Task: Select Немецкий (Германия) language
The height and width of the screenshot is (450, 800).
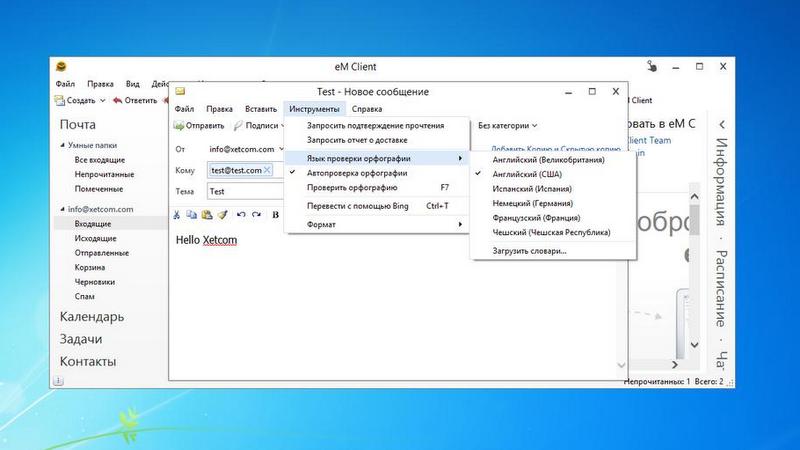Action: (x=553, y=203)
